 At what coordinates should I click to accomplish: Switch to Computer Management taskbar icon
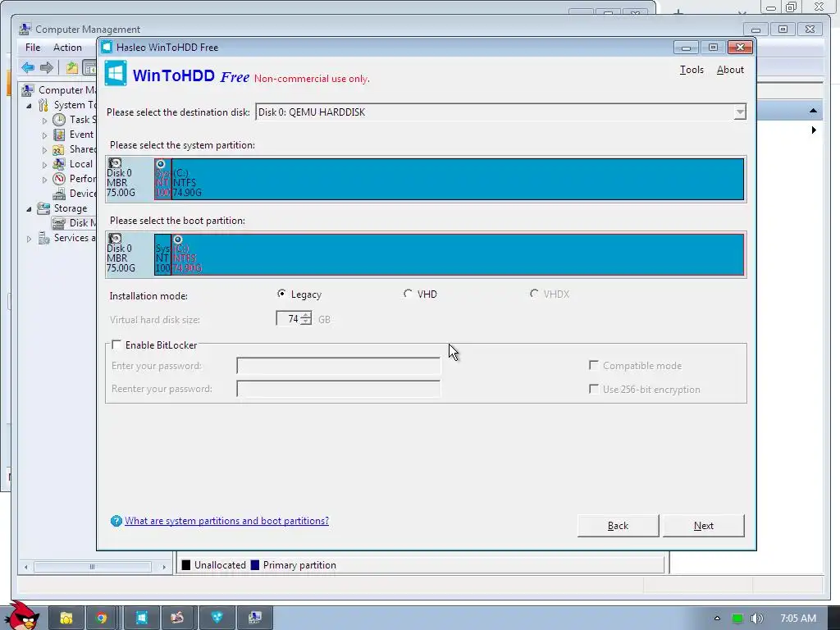255,619
